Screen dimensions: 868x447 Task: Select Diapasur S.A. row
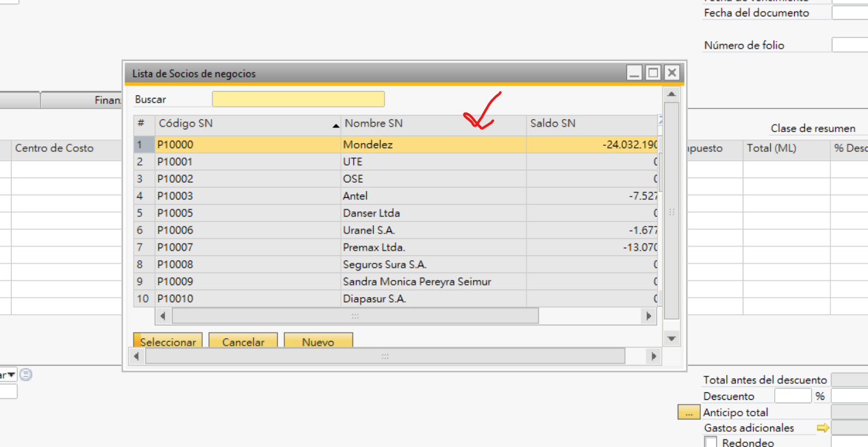tap(396, 298)
